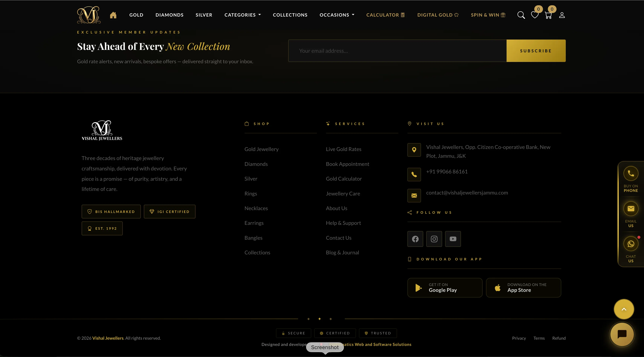
Task: Click the WhatsApp Chat Us icon
Action: tap(631, 244)
